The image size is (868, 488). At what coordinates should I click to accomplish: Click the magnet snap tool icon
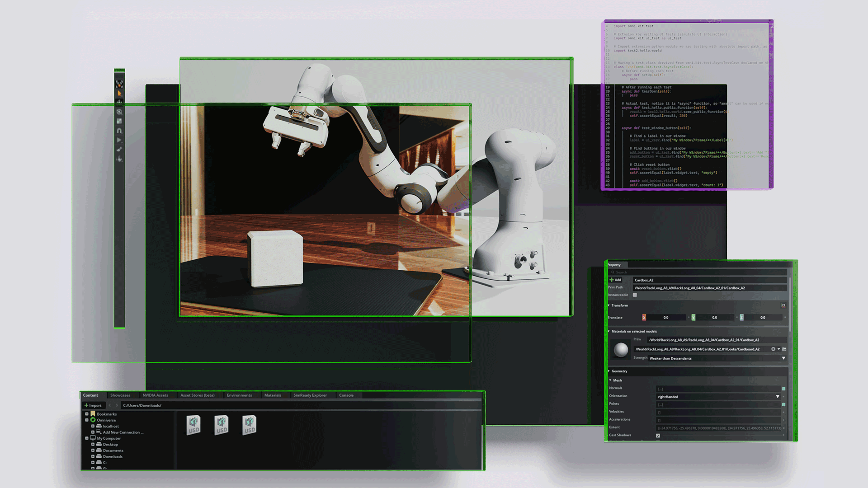pos(119,131)
